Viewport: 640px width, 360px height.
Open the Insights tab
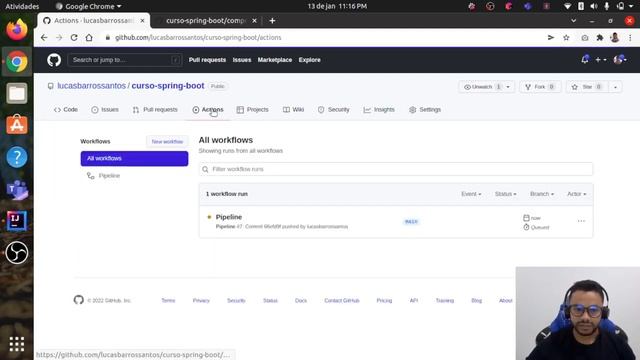379,109
